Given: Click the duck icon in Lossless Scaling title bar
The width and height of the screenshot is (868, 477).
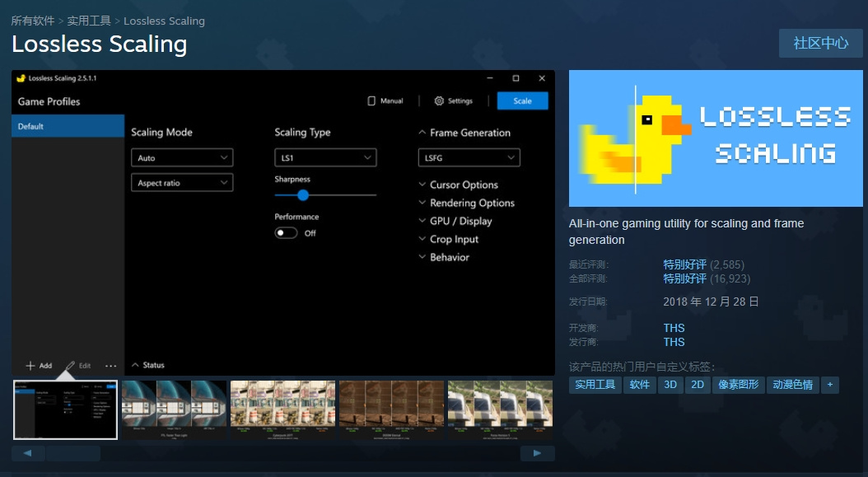Looking at the screenshot, I should coord(21,78).
